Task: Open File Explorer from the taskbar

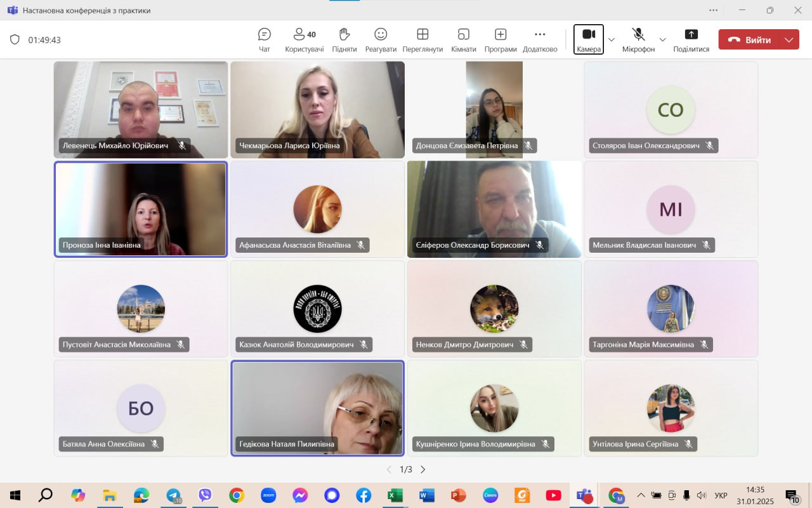Action: coord(110,495)
